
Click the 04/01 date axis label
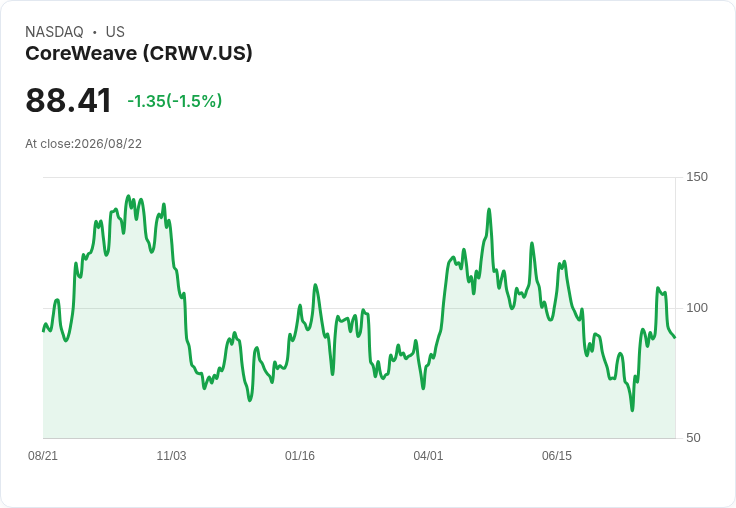428,456
